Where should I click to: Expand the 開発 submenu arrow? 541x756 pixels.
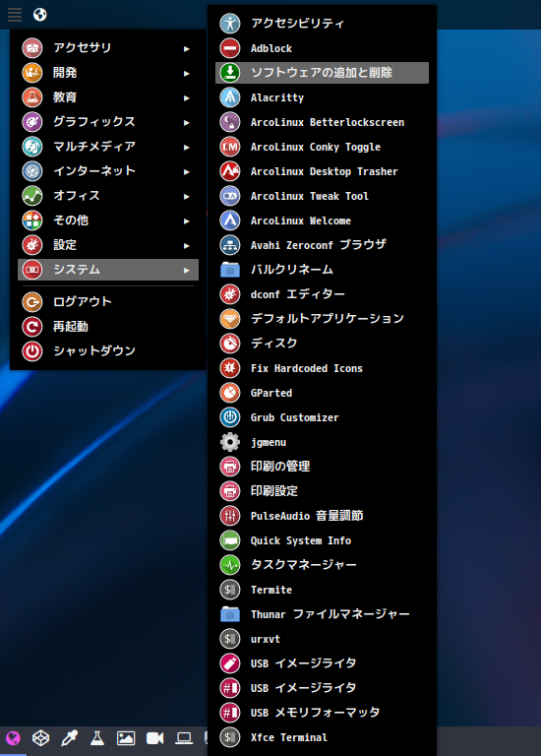[x=187, y=73]
